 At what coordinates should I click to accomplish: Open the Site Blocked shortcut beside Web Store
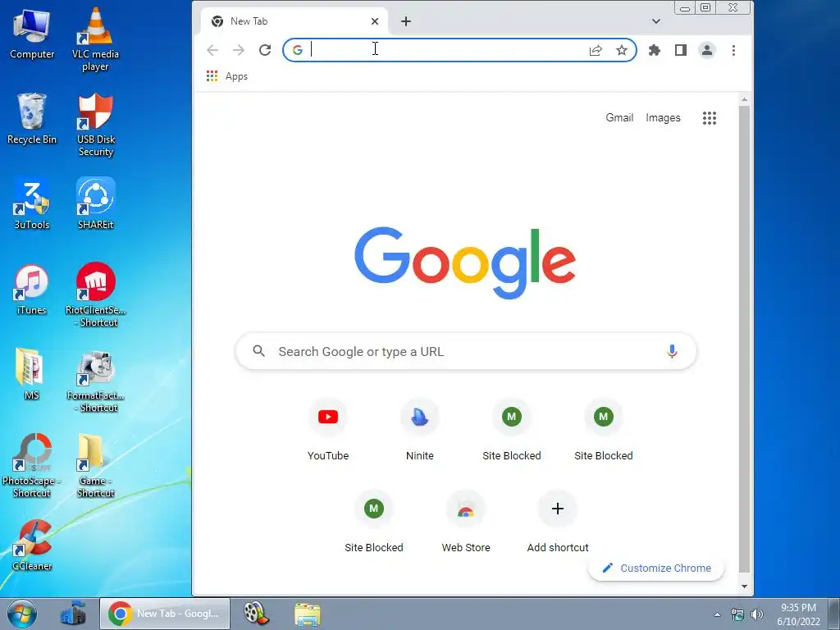coord(374,522)
